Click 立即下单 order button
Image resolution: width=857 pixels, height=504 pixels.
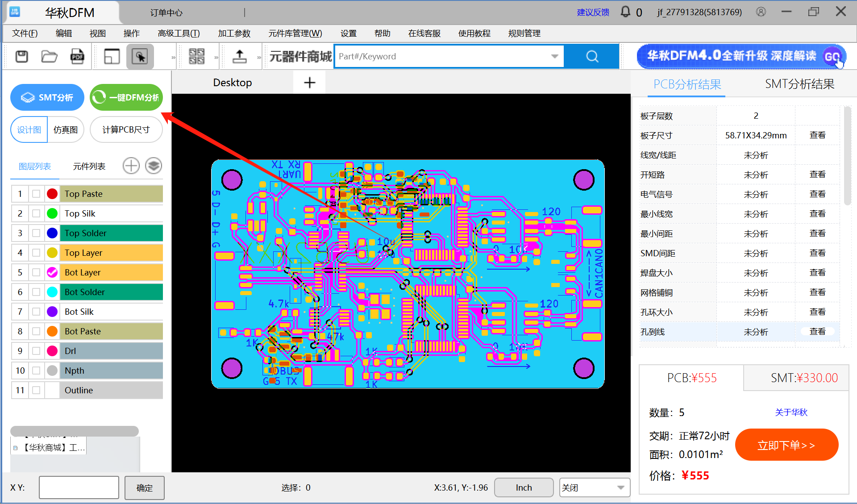(786, 445)
